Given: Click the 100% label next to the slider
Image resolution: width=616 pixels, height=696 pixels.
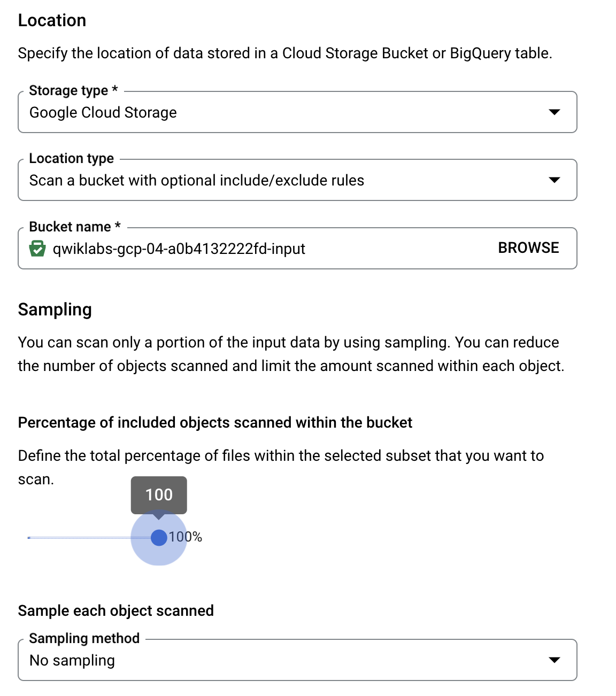Looking at the screenshot, I should (x=185, y=537).
